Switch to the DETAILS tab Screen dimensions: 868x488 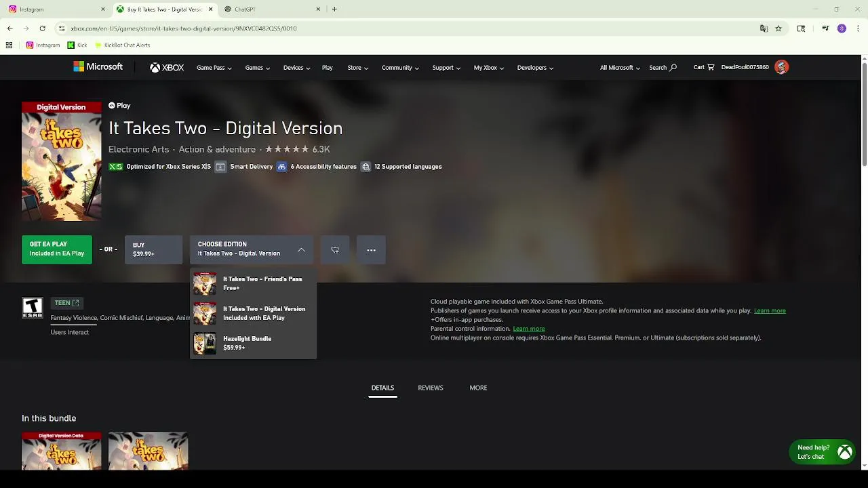click(382, 388)
